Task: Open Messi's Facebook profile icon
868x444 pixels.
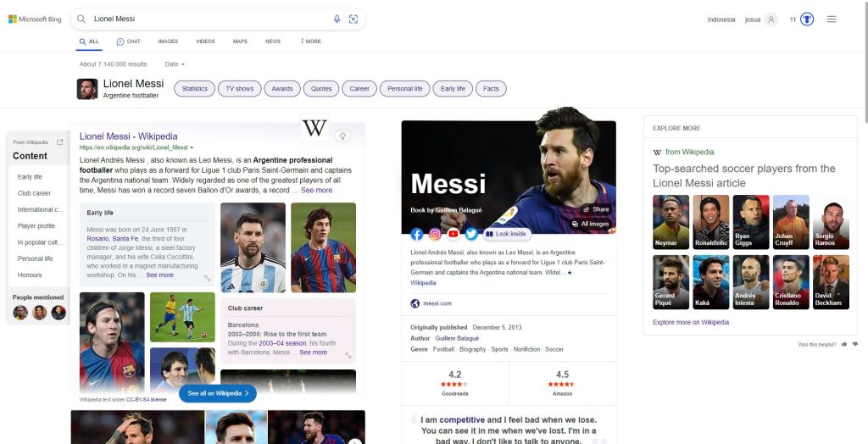Action: (x=417, y=234)
